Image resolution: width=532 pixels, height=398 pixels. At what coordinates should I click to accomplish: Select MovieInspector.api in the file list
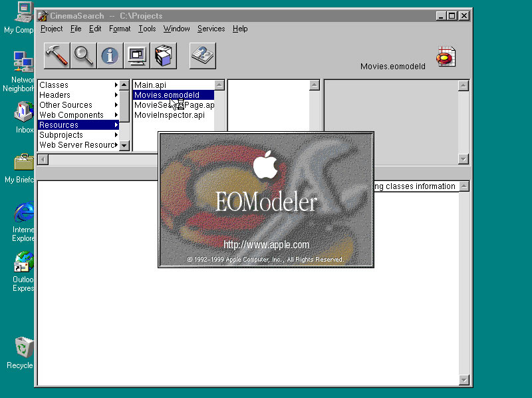click(x=174, y=114)
